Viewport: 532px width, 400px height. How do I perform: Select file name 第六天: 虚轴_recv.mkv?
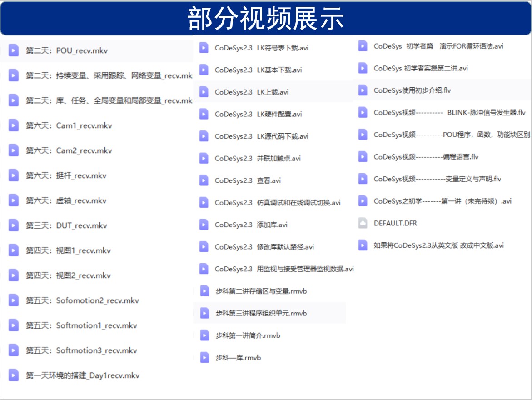66,200
